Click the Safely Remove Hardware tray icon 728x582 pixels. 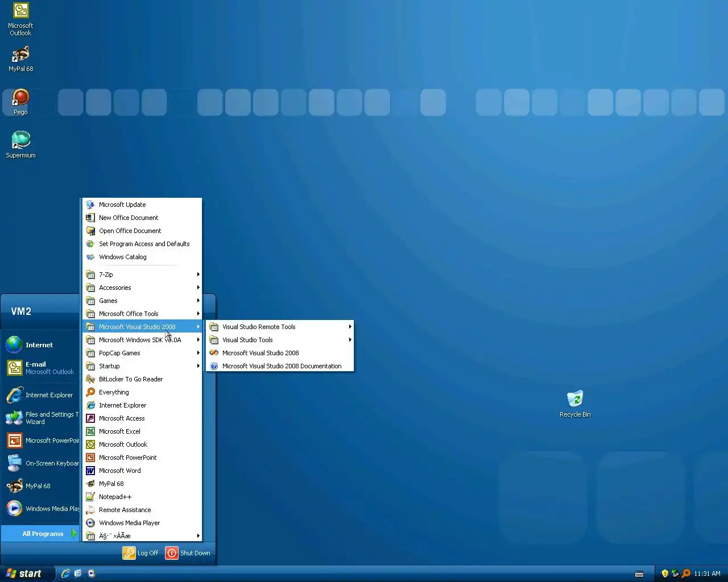tap(675, 573)
